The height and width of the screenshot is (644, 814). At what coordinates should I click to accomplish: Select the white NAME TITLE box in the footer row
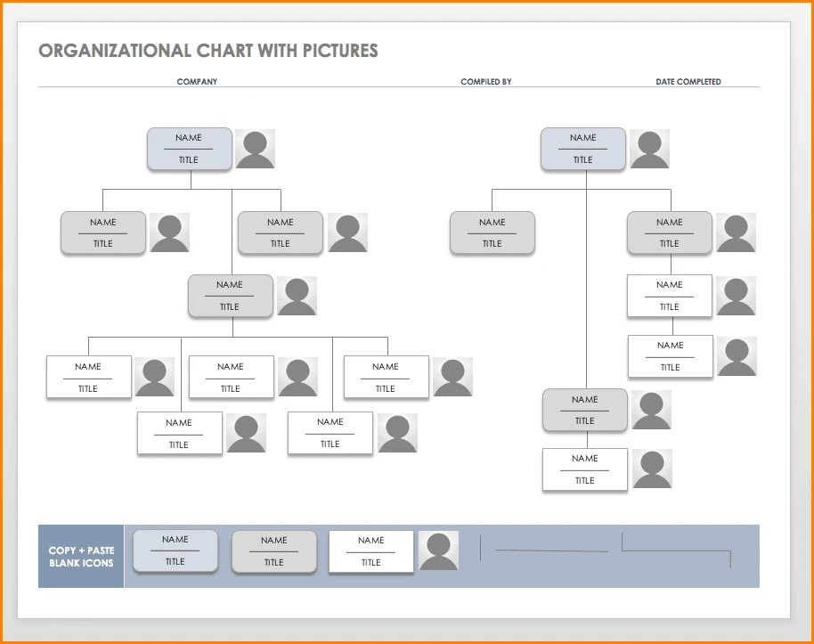tap(370, 551)
